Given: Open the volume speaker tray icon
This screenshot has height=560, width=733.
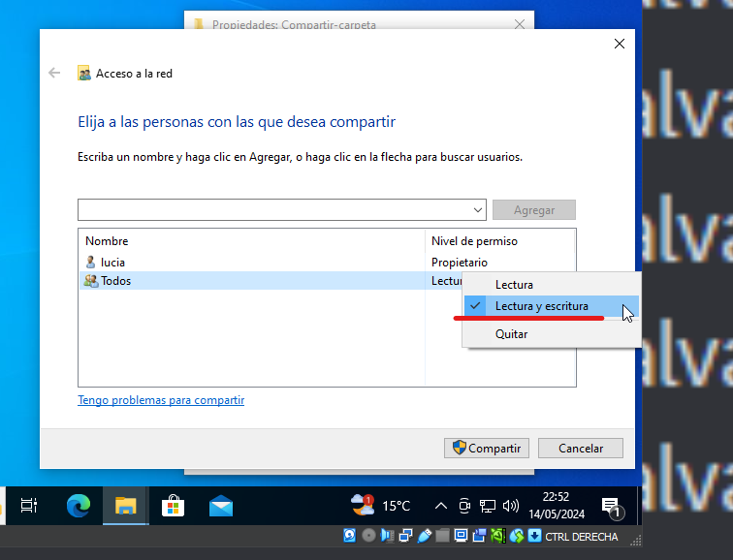Looking at the screenshot, I should [510, 506].
